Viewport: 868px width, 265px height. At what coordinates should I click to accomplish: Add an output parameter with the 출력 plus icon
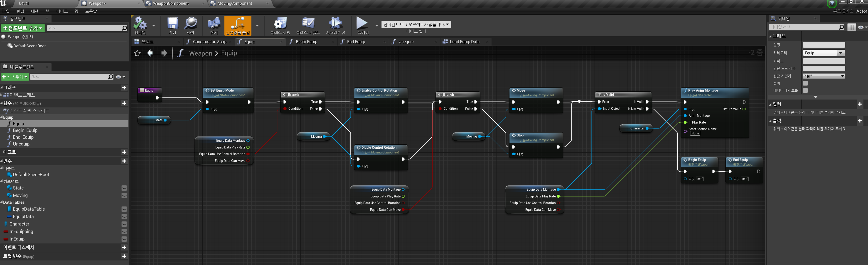point(860,121)
